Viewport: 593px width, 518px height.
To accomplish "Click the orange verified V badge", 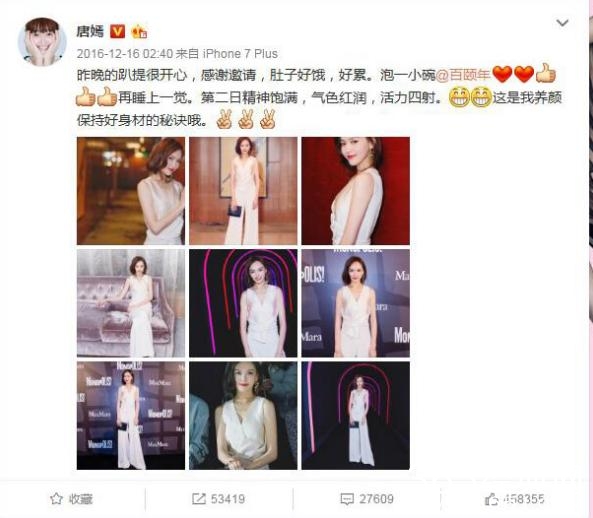I will point(118,31).
